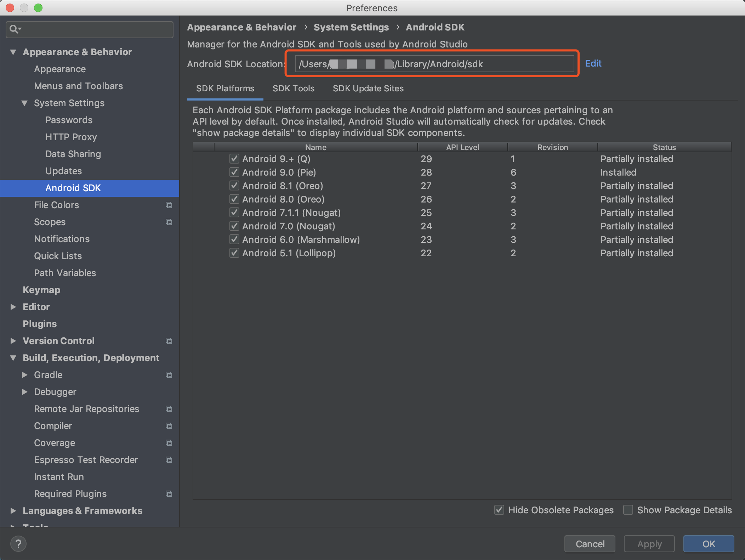Expand the Debugger tree node

pyautogui.click(x=25, y=392)
